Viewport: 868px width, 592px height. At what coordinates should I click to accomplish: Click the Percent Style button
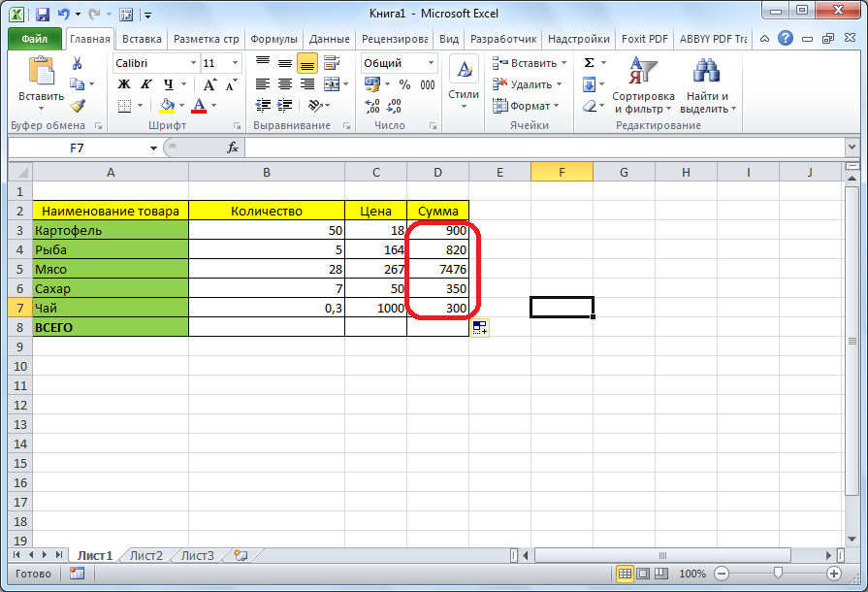403,84
